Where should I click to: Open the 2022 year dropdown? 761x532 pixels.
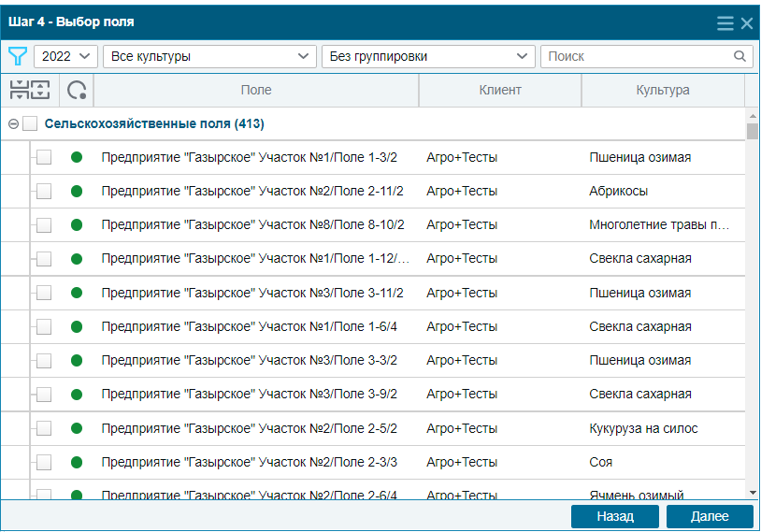pyautogui.click(x=65, y=56)
